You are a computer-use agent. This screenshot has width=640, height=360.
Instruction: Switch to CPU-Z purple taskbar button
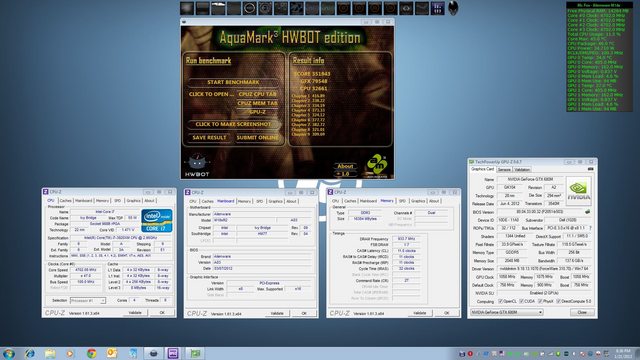pyautogui.click(x=173, y=353)
